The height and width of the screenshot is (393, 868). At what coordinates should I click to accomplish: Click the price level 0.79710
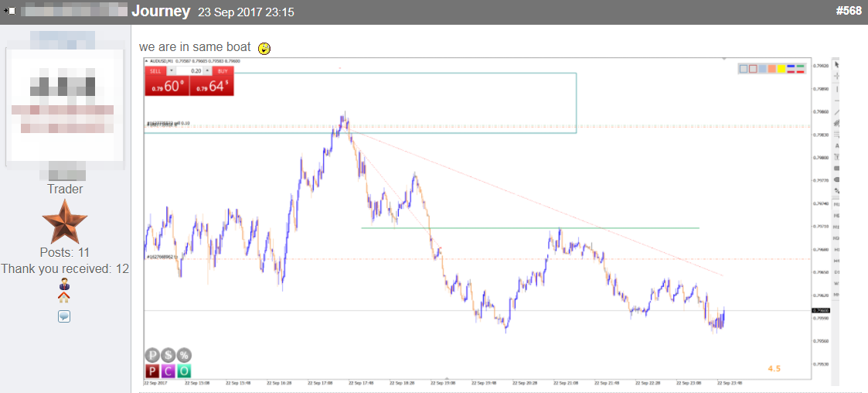(x=821, y=226)
